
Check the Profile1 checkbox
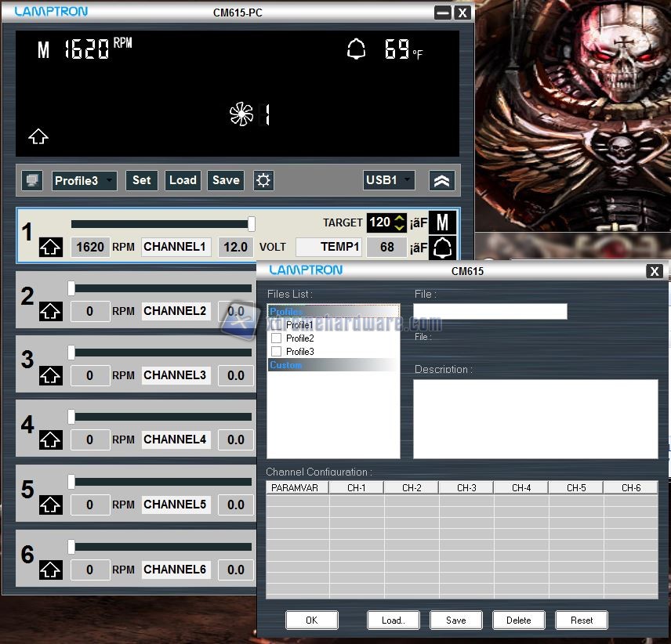pos(276,325)
